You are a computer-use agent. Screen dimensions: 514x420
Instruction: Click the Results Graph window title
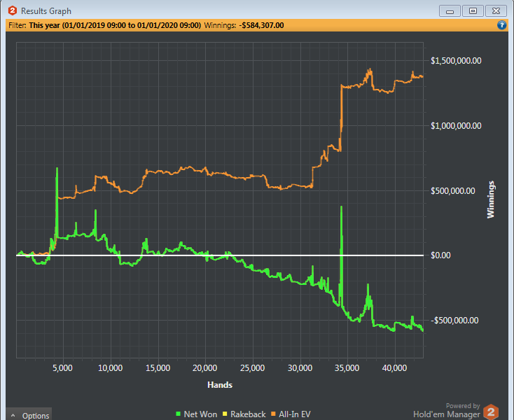[x=46, y=10]
